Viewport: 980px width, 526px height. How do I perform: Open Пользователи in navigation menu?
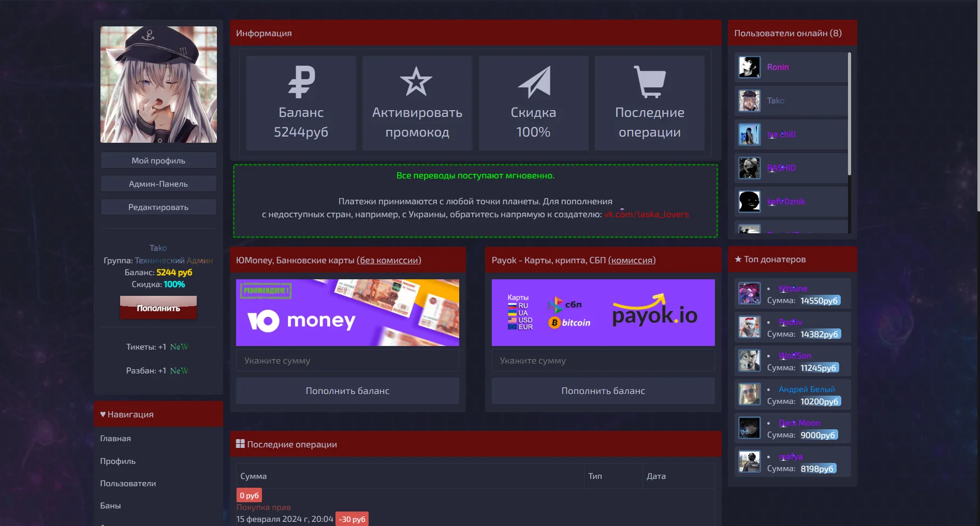tap(128, 483)
